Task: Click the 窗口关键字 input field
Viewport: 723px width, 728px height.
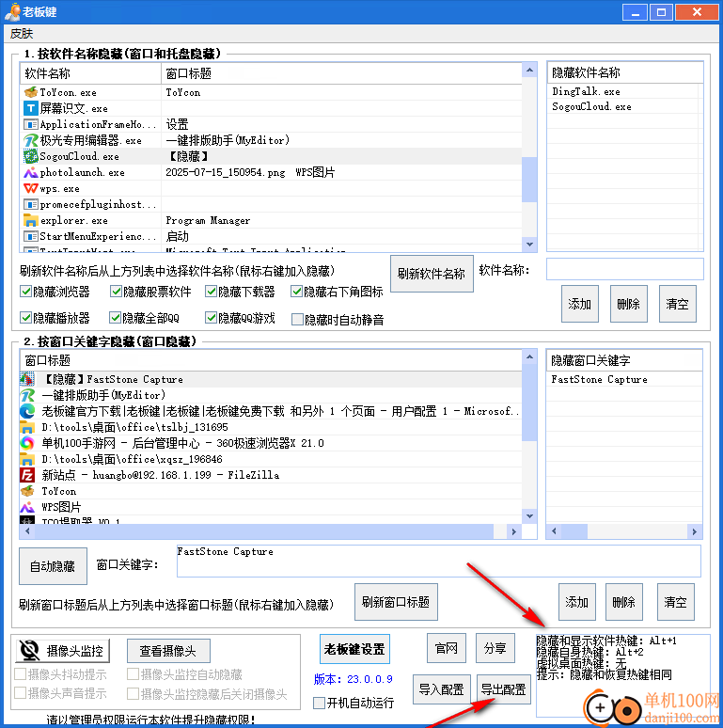Action: (x=438, y=561)
